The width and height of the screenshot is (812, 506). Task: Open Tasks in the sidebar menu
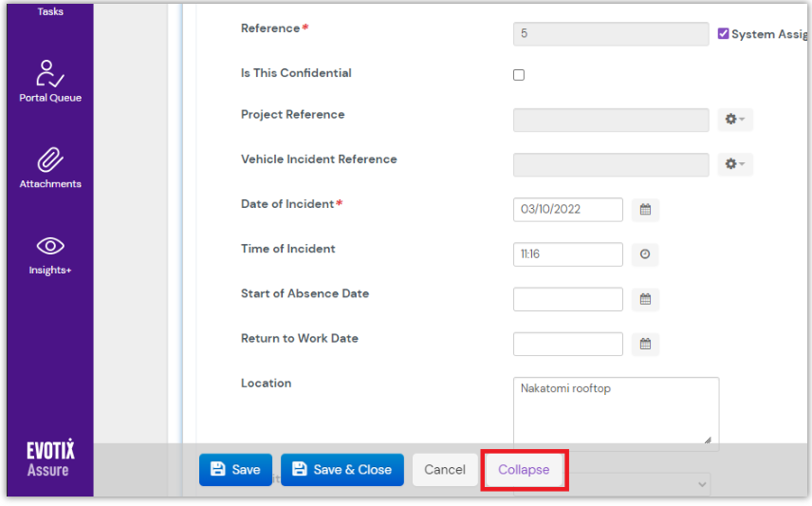pyautogui.click(x=50, y=11)
